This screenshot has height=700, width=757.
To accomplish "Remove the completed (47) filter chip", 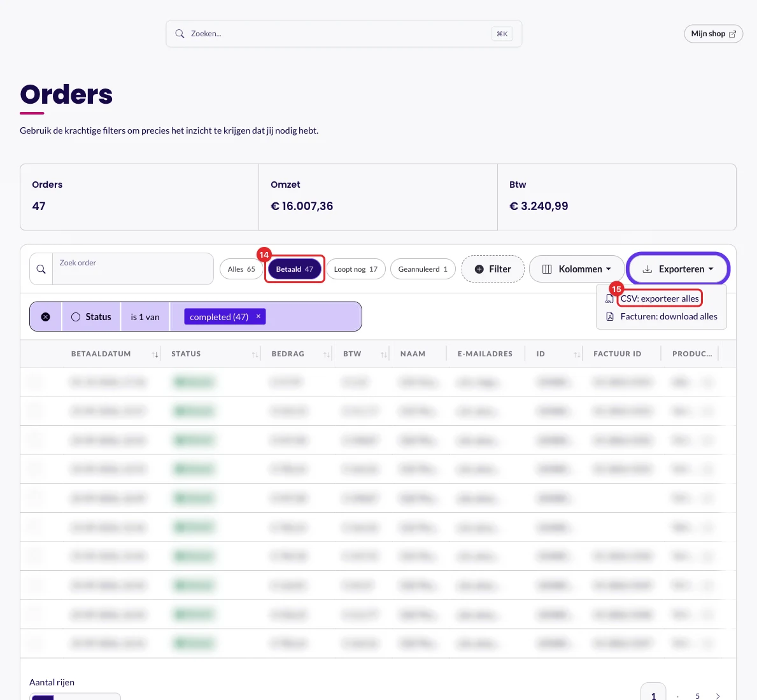I will click(x=258, y=316).
